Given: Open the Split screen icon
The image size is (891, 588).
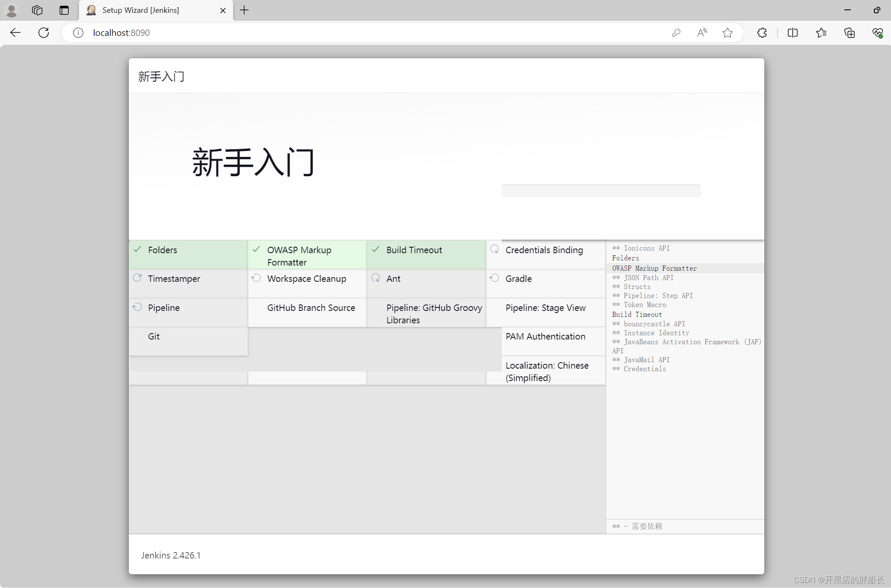Looking at the screenshot, I should (x=793, y=33).
